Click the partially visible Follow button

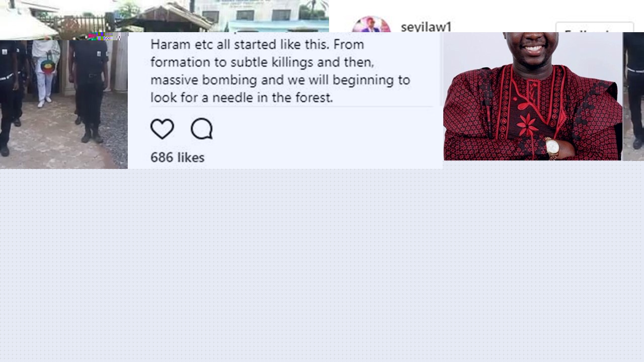click(594, 28)
